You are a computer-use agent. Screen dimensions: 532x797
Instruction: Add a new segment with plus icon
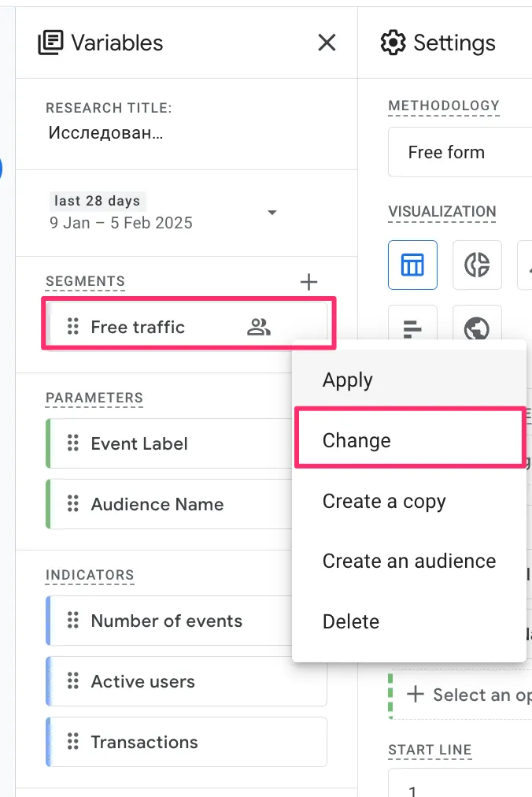click(309, 282)
